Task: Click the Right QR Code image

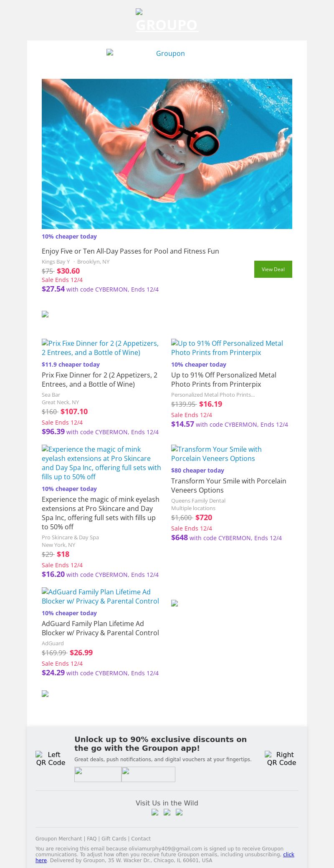Action: point(281,758)
